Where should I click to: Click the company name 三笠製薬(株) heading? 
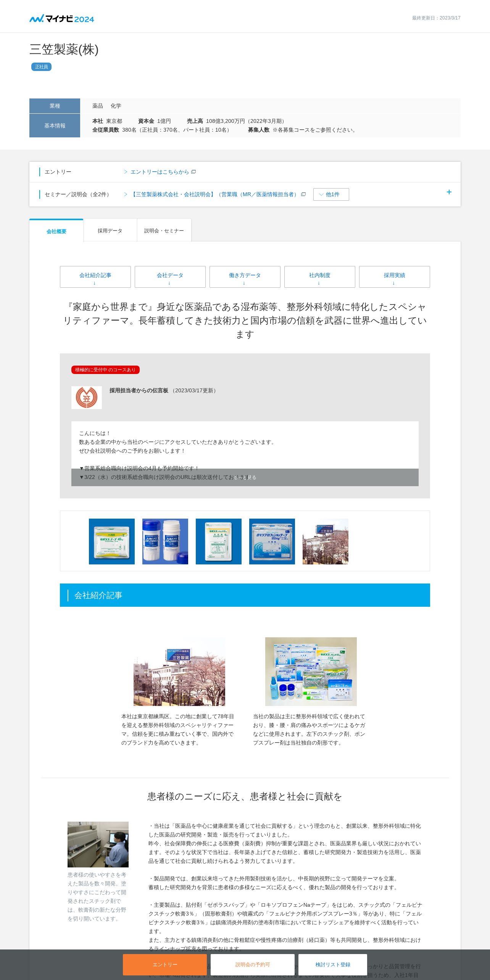point(64,50)
